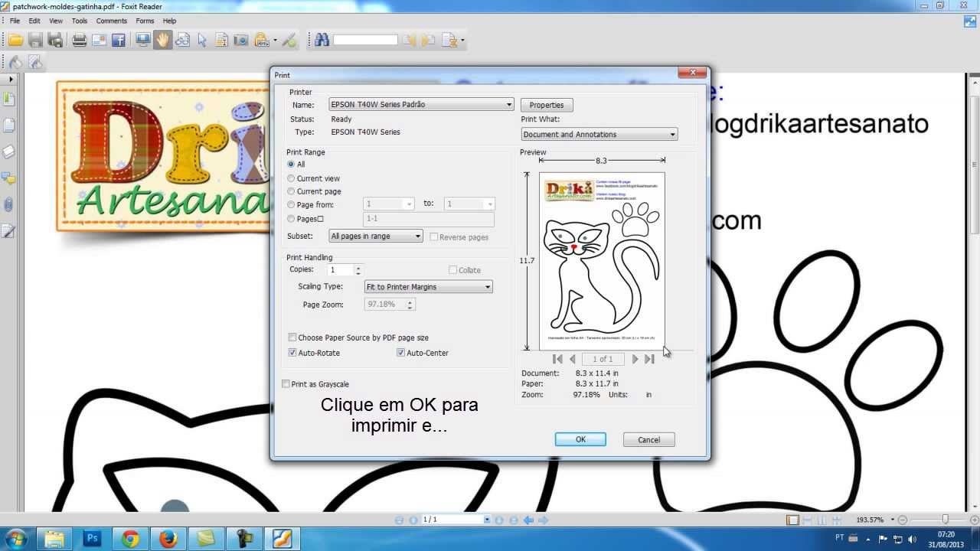Image resolution: width=980 pixels, height=551 pixels.
Task: Open the View menu
Action: click(x=56, y=21)
